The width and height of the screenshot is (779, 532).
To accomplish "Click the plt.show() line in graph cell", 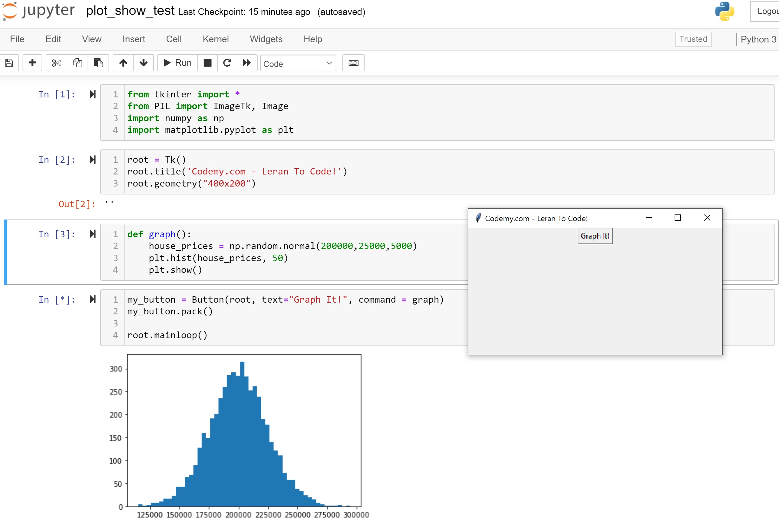I will click(x=175, y=270).
